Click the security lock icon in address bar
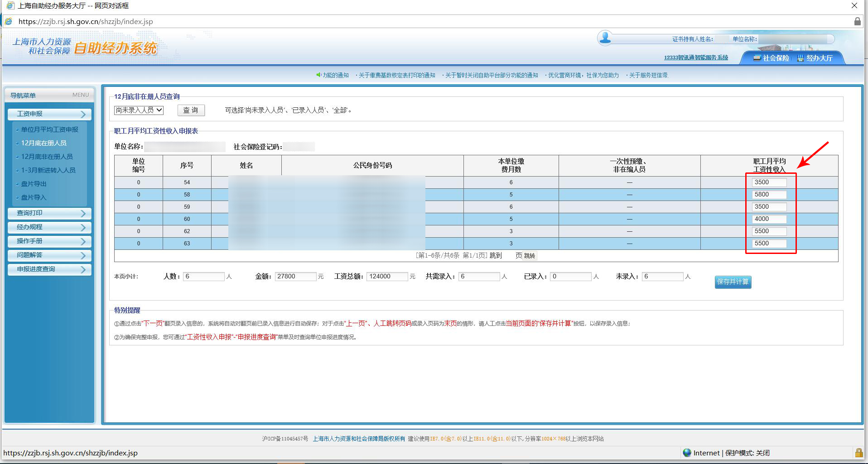 (x=857, y=21)
